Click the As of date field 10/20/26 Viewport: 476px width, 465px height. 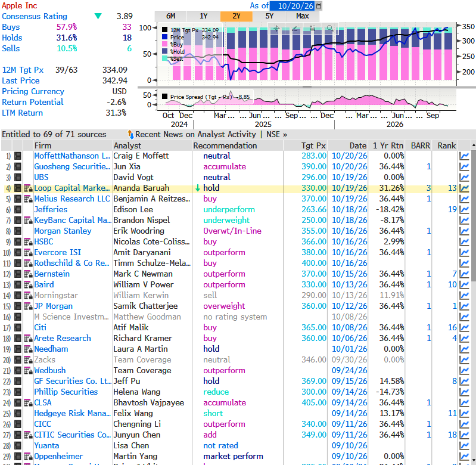pyautogui.click(x=293, y=6)
